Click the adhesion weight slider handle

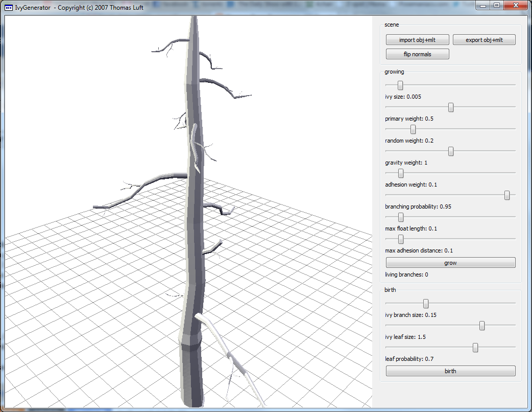(x=401, y=174)
